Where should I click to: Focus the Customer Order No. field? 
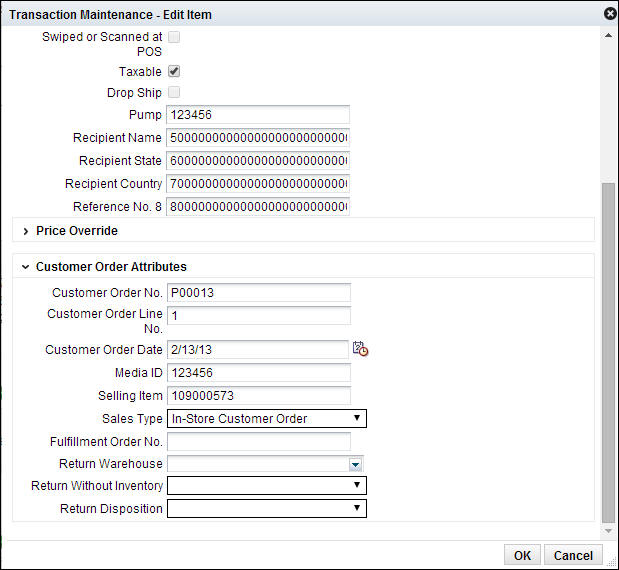click(259, 293)
